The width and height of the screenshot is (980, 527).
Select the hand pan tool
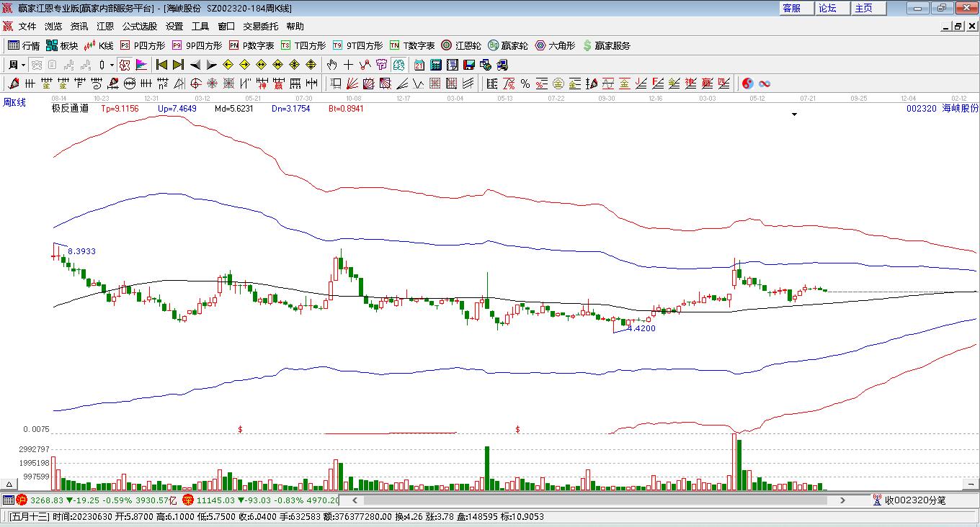point(332,65)
